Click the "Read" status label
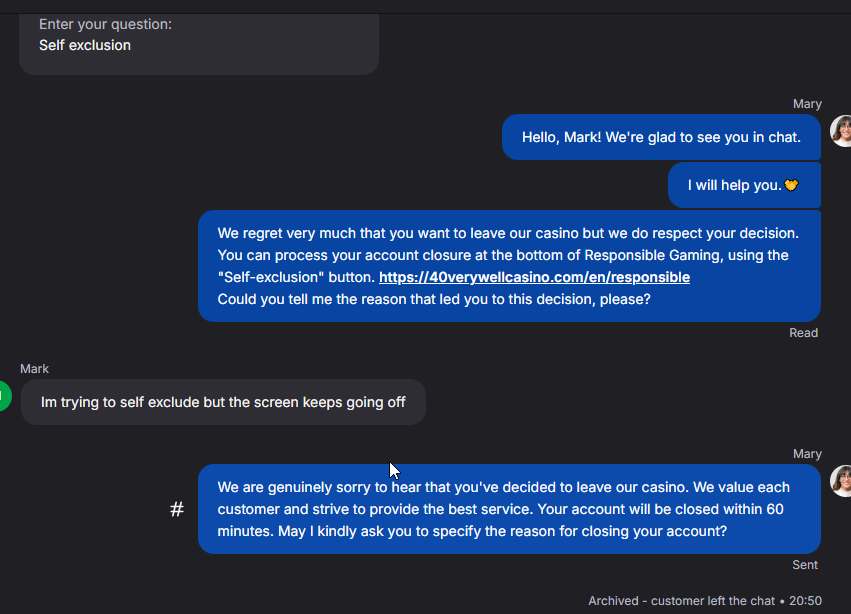The image size is (851, 614). coord(803,333)
